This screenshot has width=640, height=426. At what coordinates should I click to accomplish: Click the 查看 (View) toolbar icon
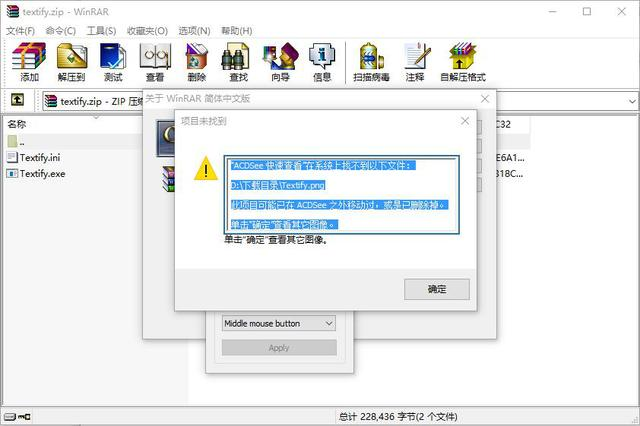click(x=155, y=62)
